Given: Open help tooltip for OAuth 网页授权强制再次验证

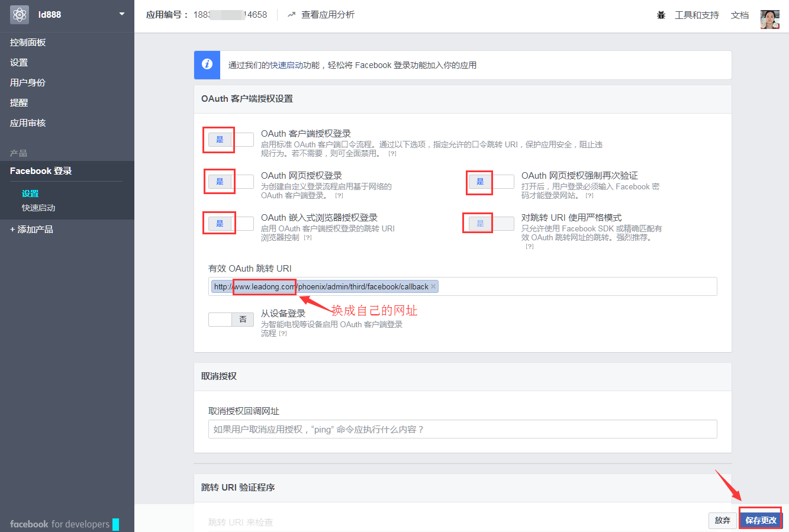Looking at the screenshot, I should coord(589,196).
